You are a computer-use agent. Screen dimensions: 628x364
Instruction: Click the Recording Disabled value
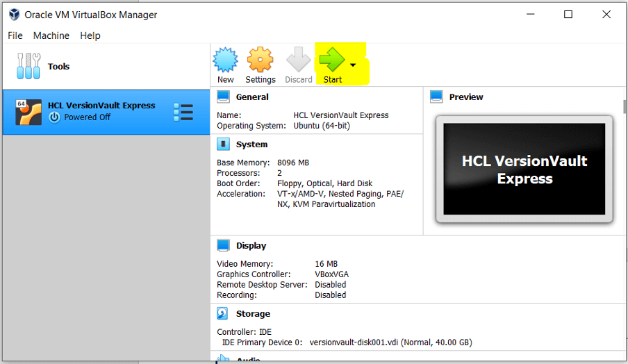[331, 295]
